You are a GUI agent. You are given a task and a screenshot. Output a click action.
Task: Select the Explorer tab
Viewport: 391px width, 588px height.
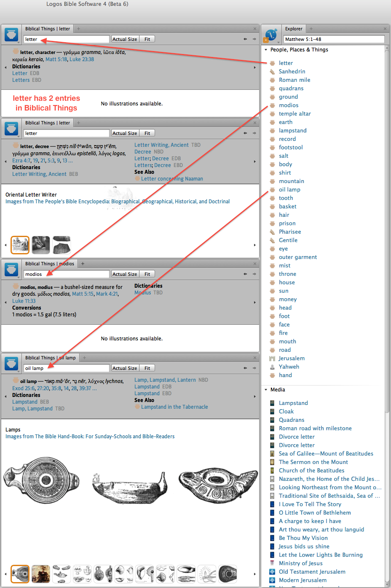pyautogui.click(x=294, y=29)
